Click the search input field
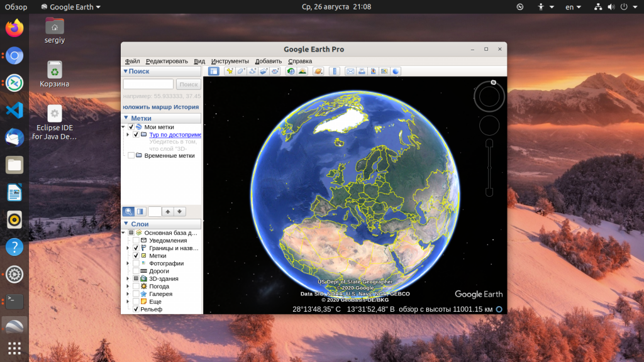Screen dimensions: 644x362 click(x=148, y=84)
